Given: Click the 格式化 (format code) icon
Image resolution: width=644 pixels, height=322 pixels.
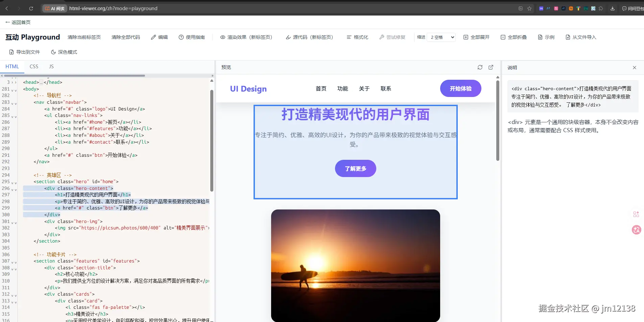Looking at the screenshot, I should pyautogui.click(x=349, y=37).
